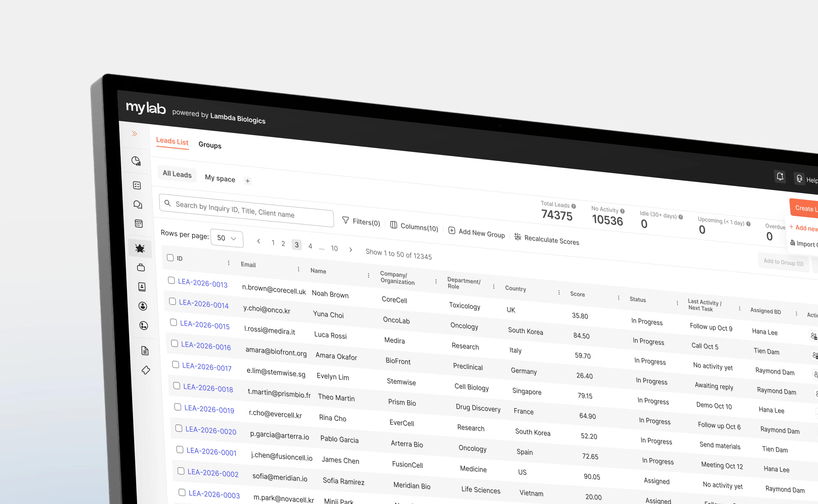Open the checklist tasks sidebar icon
818x504 pixels.
(137, 185)
